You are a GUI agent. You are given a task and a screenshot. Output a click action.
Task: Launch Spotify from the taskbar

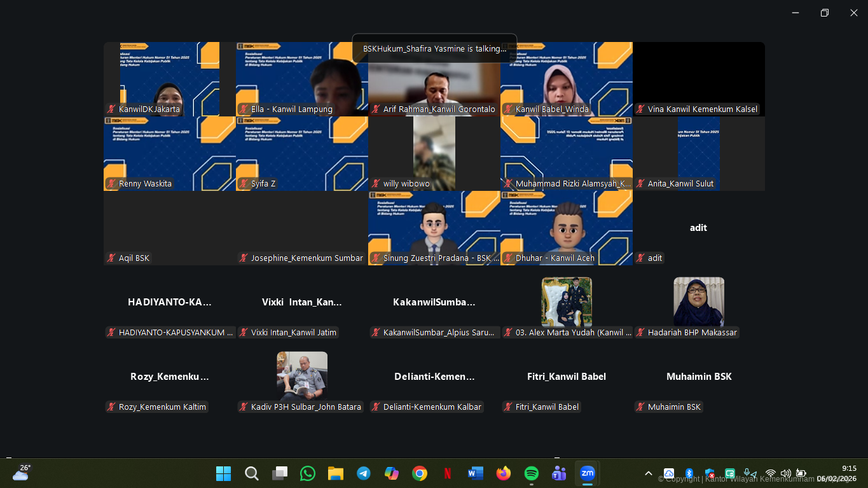(x=531, y=473)
